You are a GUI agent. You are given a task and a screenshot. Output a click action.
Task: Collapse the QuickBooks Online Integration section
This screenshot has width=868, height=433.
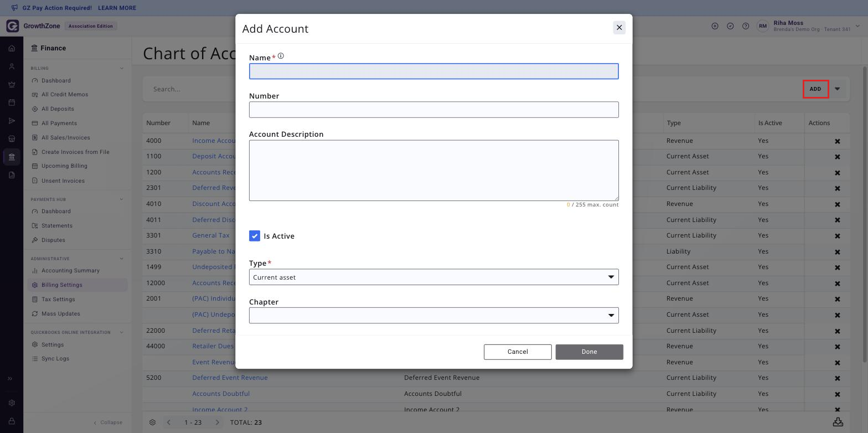[122, 332]
